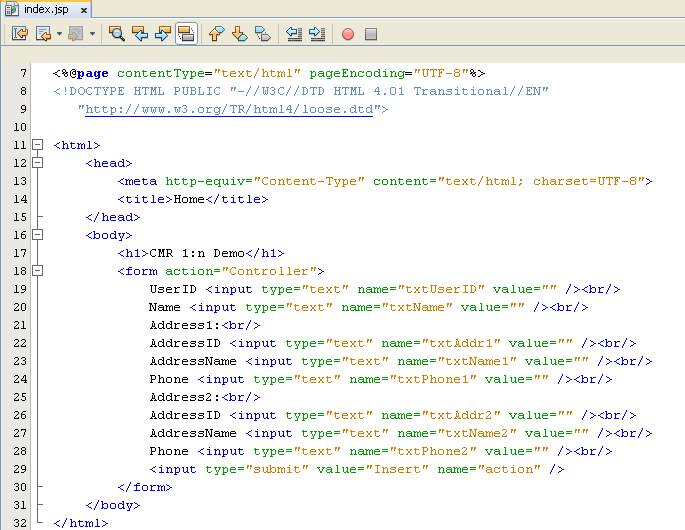Click the closing </form> tag
This screenshot has height=530, width=685.
145,487
